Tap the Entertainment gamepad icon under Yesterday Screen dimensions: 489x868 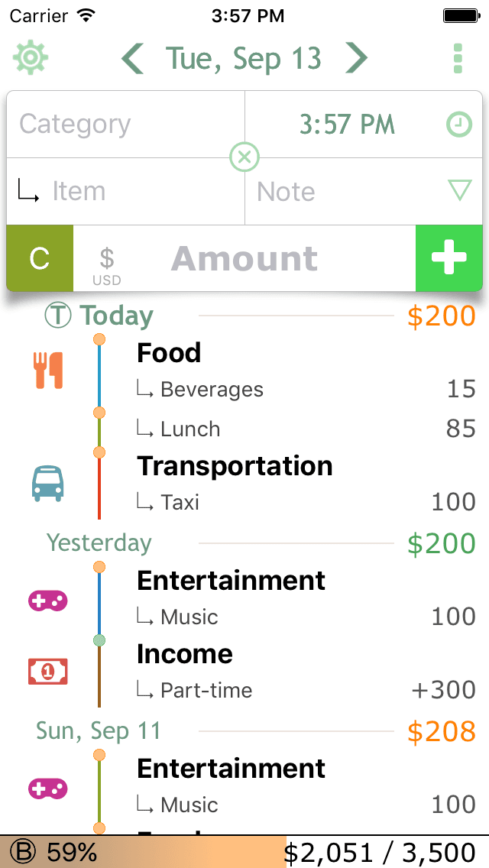tap(48, 601)
